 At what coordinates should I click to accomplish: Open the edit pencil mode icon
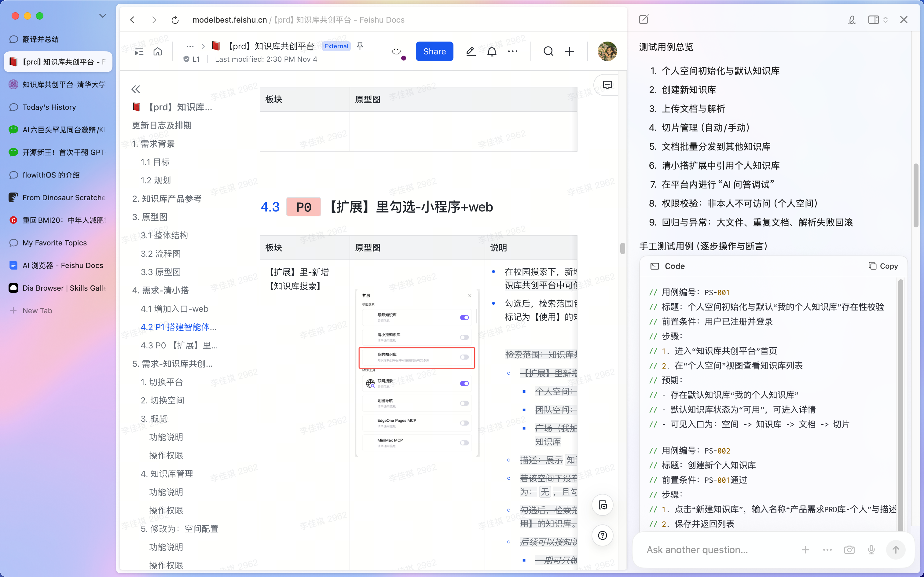[471, 51]
